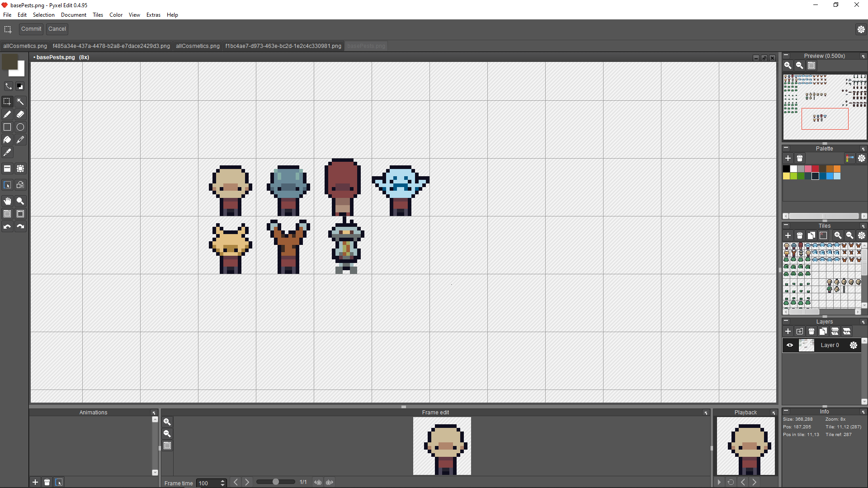Screen dimensions: 868x488
Task: Click the Cancel button
Action: pos(57,29)
